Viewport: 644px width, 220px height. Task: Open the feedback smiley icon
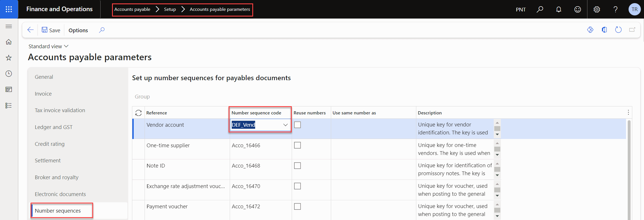pyautogui.click(x=577, y=9)
